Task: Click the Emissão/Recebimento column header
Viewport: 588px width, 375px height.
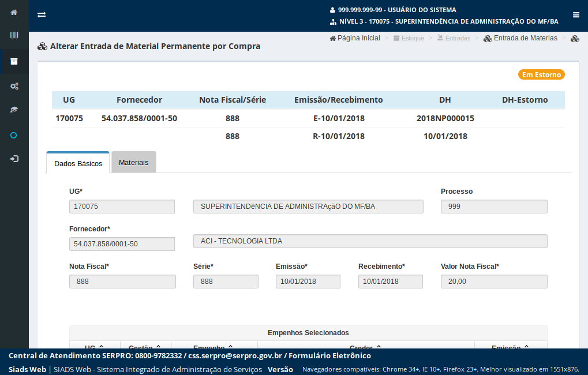Action: tap(338, 100)
